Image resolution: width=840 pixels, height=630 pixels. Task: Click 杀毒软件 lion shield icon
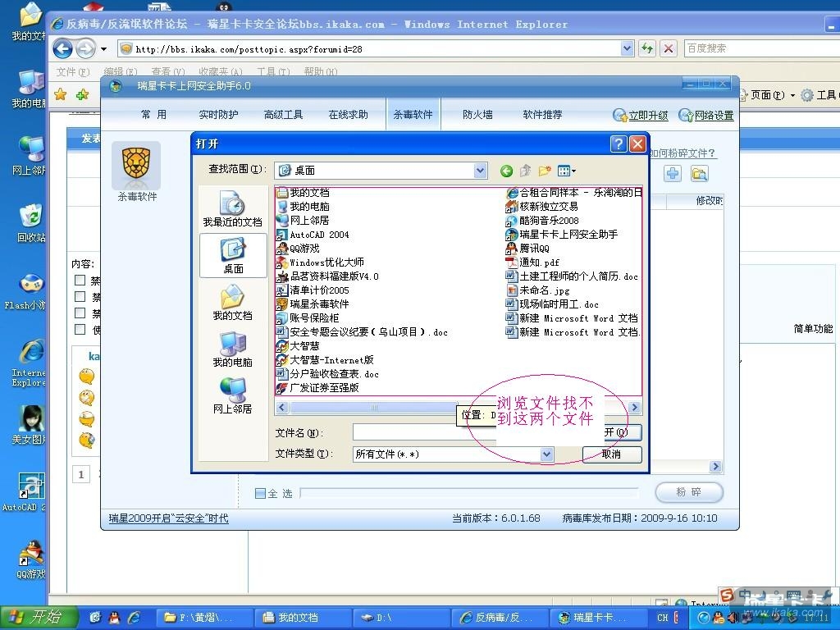tap(136, 164)
